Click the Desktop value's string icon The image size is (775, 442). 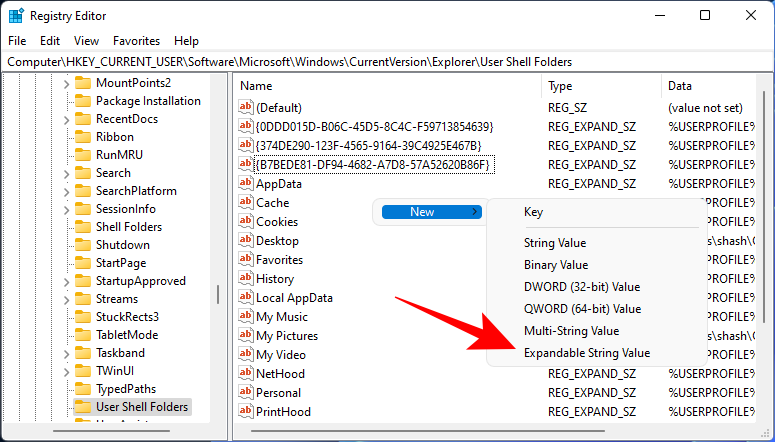tap(246, 241)
